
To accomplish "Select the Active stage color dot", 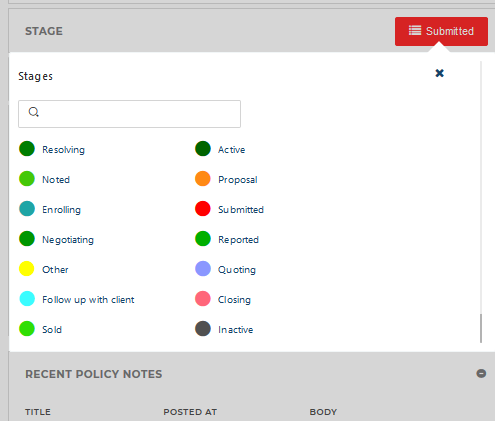I will coord(203,149).
